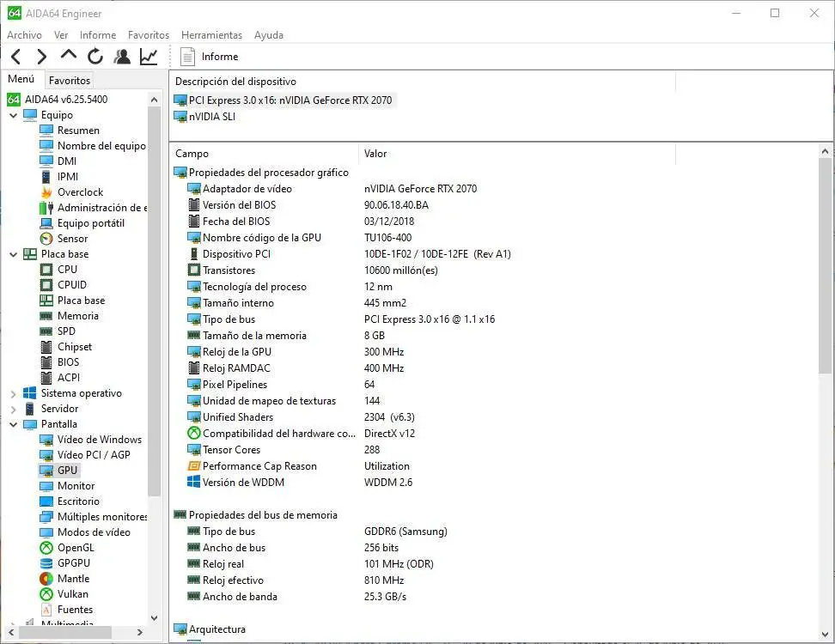Select the PCI Express RTX 2070 device entry

[x=285, y=100]
